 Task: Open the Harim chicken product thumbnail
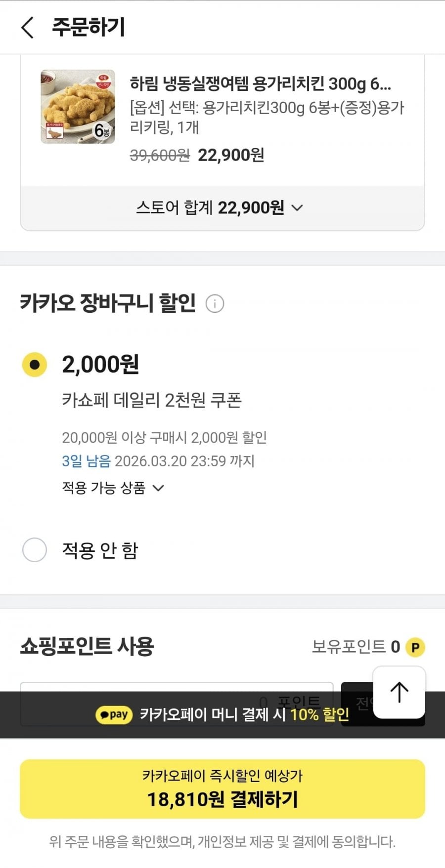pyautogui.click(x=78, y=107)
